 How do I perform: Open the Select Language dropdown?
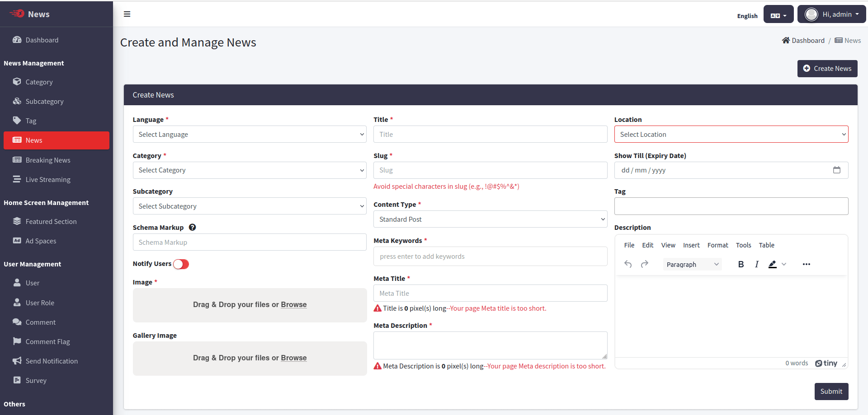pyautogui.click(x=249, y=135)
